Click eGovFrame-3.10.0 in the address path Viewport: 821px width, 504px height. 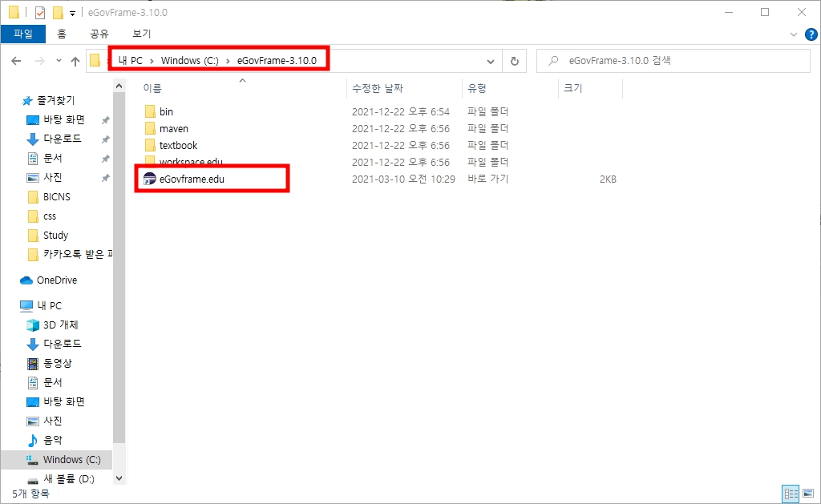pos(277,61)
